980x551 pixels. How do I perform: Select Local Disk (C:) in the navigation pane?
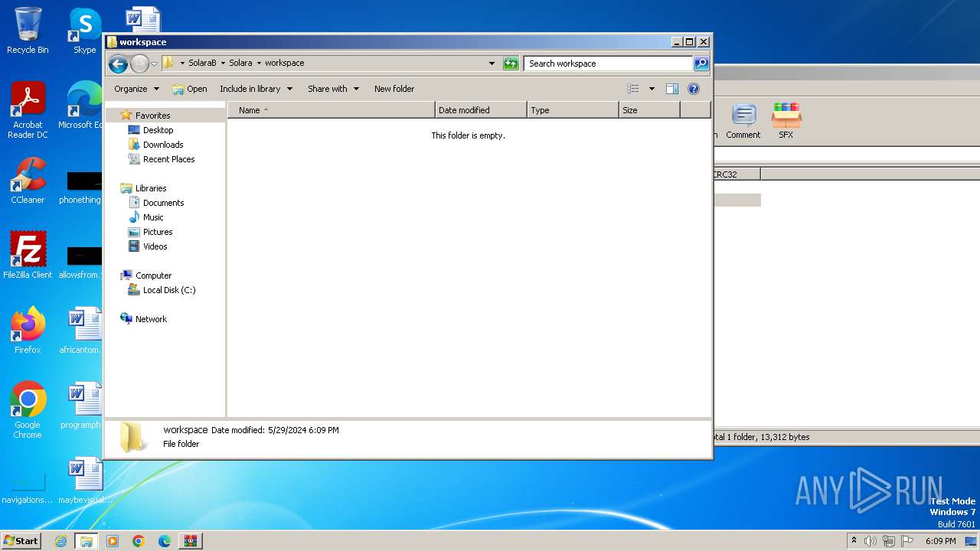point(168,290)
